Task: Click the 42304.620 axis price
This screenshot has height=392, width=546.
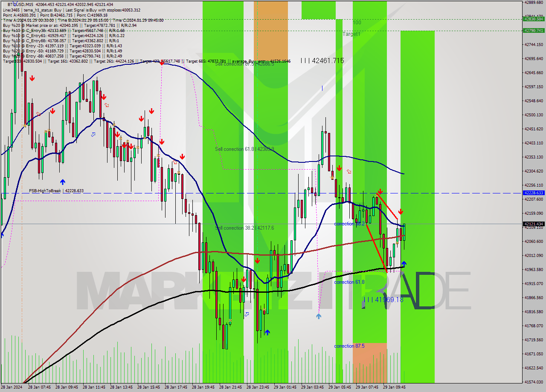Action: click(x=534, y=171)
